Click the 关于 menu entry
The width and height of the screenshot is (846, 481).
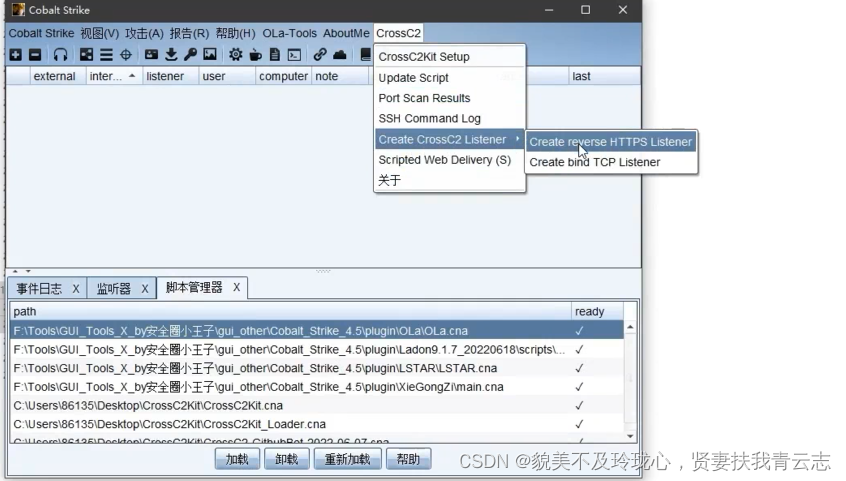[x=449, y=180]
